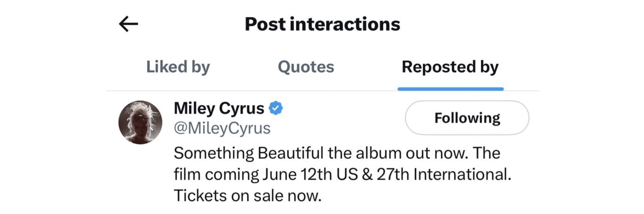Image resolution: width=644 pixels, height=214 pixels.
Task: Click 'Tickets on sale now.' text
Action: pos(248,196)
